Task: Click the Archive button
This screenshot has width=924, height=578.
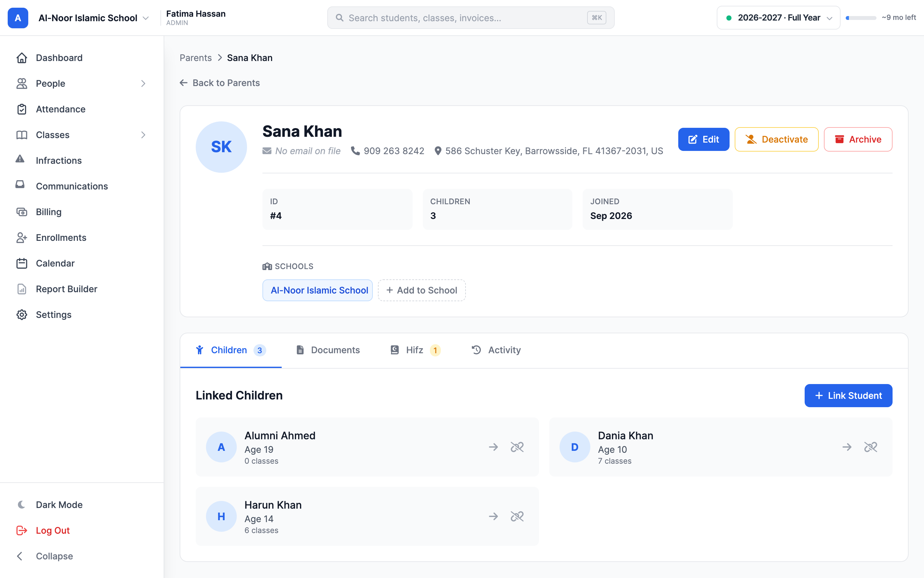Action: [858, 140]
